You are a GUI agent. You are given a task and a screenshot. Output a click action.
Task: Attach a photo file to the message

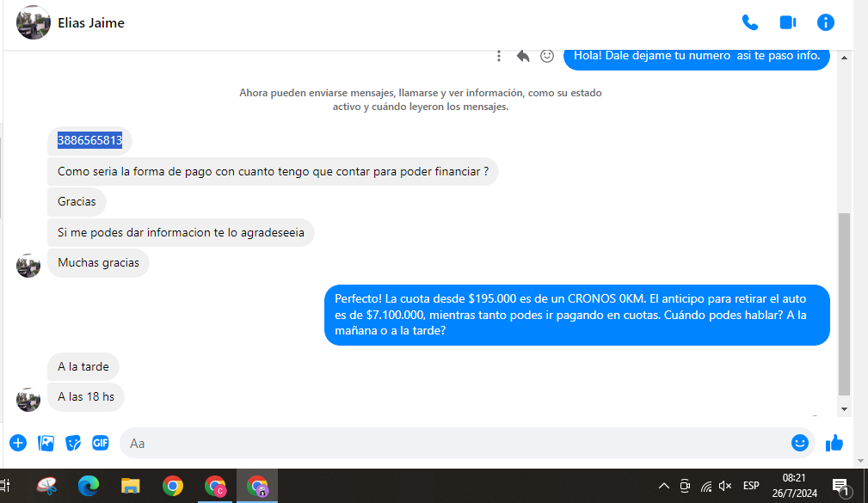tap(46, 443)
